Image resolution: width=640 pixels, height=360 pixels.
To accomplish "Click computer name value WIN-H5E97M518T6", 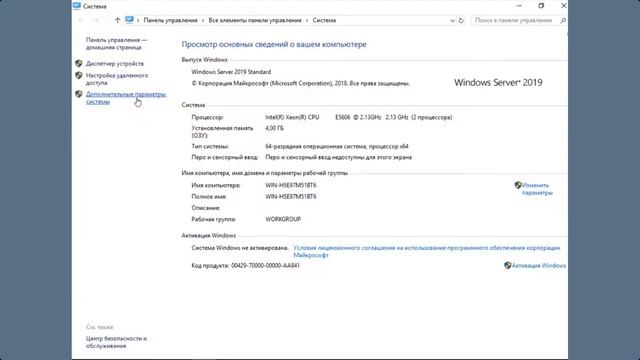I will 291,185.
